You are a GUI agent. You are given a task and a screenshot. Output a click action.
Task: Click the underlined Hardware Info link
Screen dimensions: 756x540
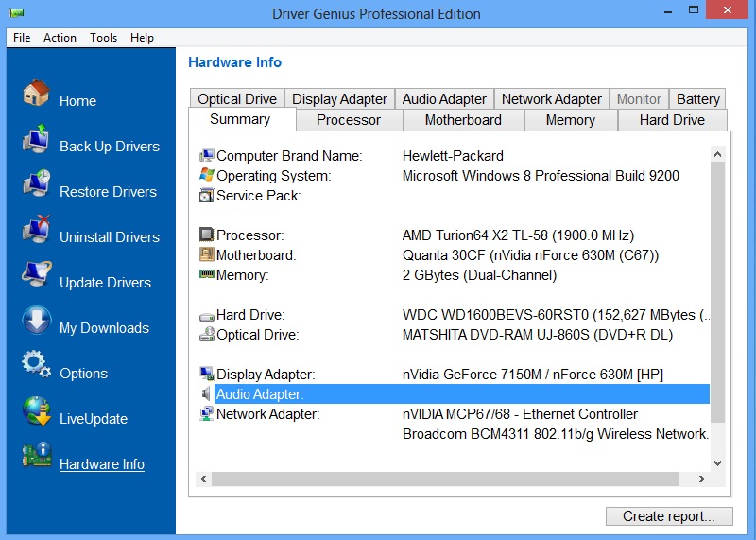point(102,463)
